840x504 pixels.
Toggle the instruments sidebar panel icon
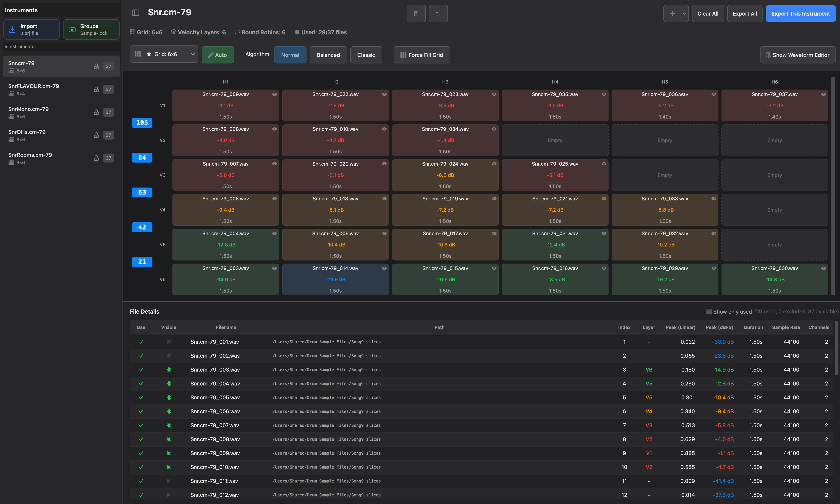(136, 12)
